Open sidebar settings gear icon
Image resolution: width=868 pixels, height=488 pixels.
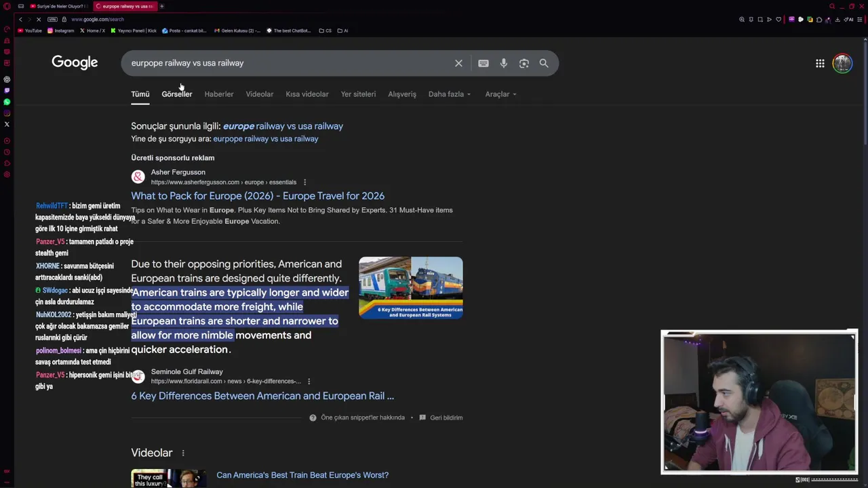[x=7, y=175]
